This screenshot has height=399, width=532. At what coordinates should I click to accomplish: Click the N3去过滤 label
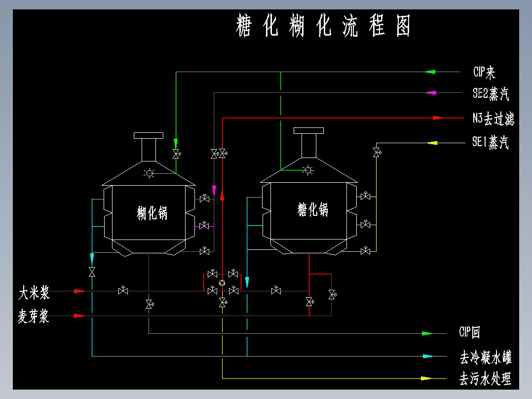pos(494,119)
